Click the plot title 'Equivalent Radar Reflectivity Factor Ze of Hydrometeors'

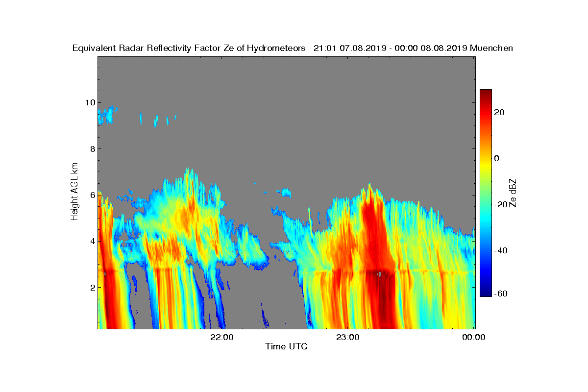coord(189,48)
